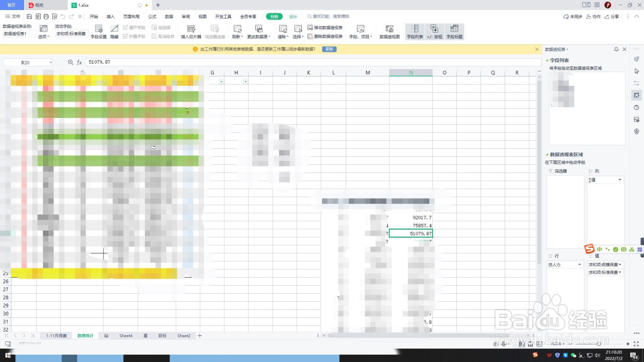Viewport: 644px width, 362px height.
Task: Close the 数据透视表 side panel
Action: 625,49
